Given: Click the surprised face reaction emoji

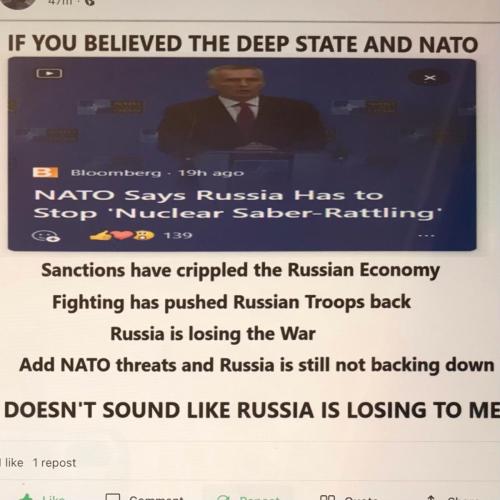Looking at the screenshot, I should [x=144, y=235].
